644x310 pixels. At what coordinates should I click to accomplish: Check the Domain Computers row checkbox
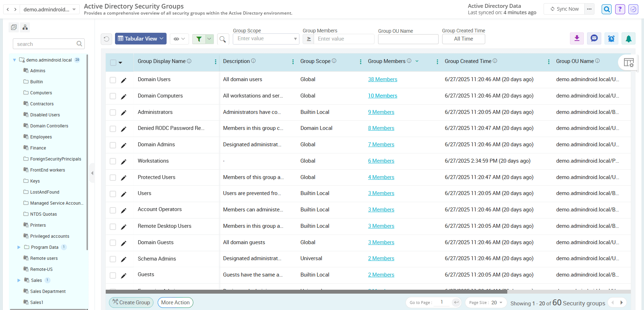tap(113, 96)
